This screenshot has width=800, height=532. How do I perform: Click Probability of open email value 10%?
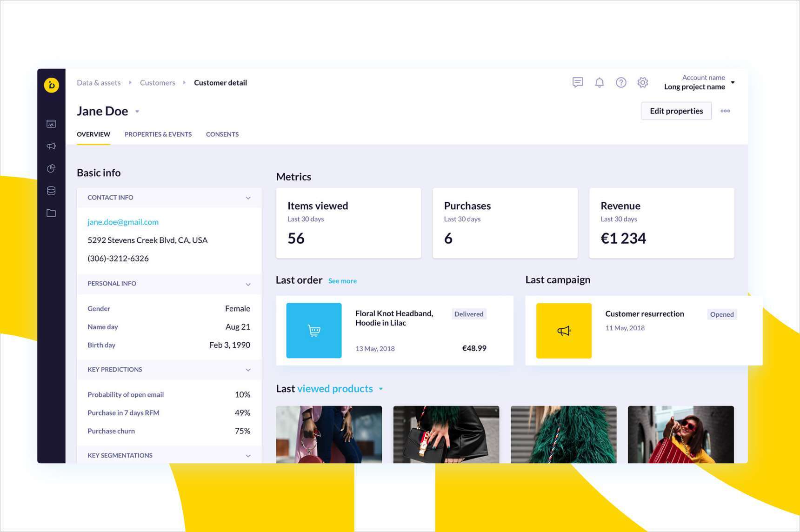tap(242, 395)
